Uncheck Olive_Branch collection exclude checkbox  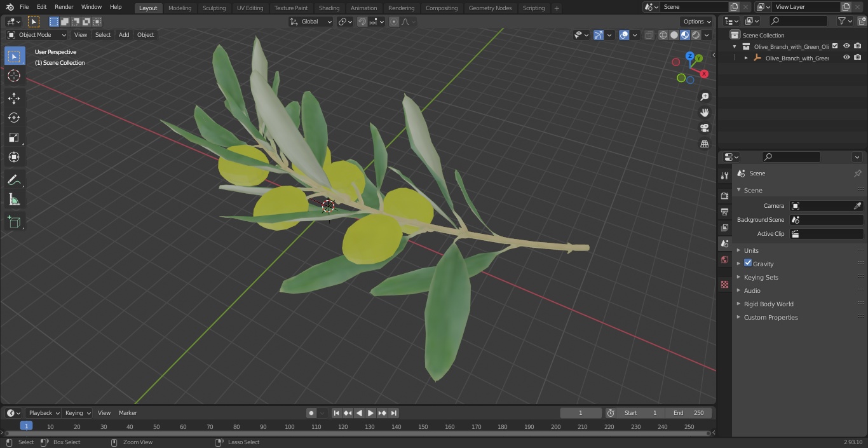(835, 46)
